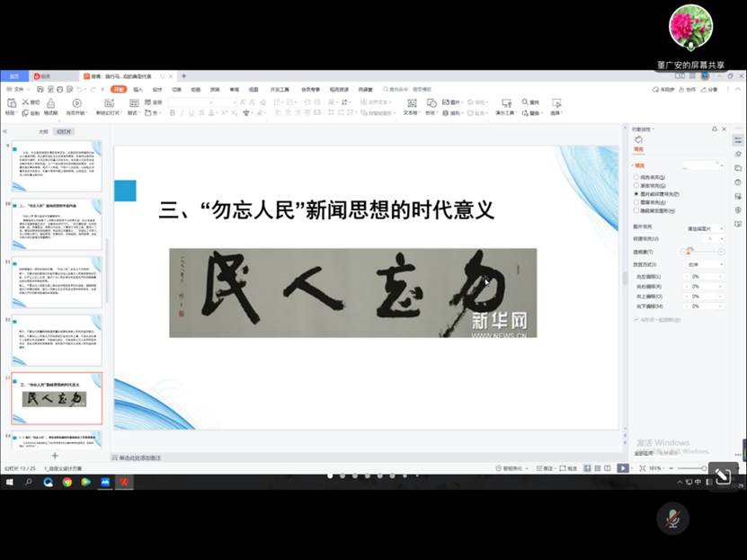Select the solid fill (纯色填充) radio button
Viewport: 747px width, 560px height.
tap(636, 176)
